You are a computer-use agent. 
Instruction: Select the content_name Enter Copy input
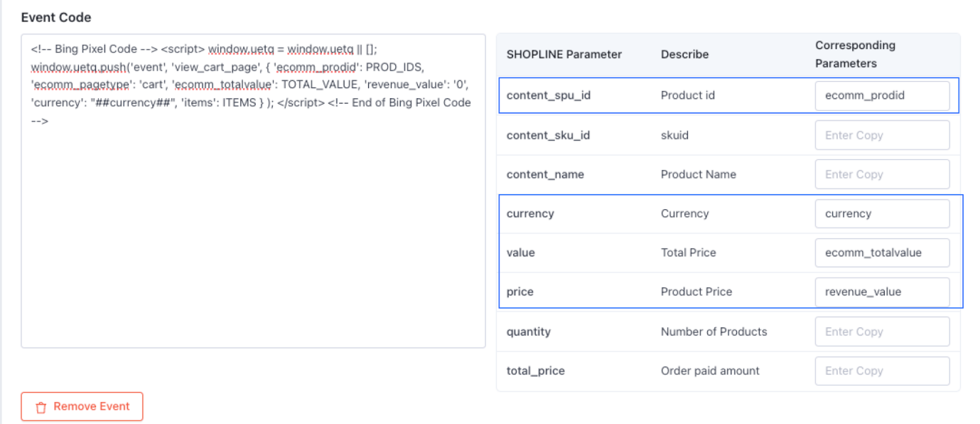881,174
